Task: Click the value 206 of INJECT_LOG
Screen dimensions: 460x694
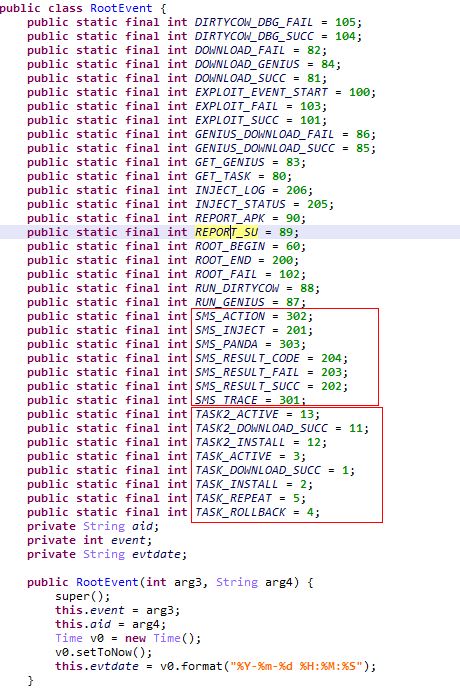Action: click(296, 190)
